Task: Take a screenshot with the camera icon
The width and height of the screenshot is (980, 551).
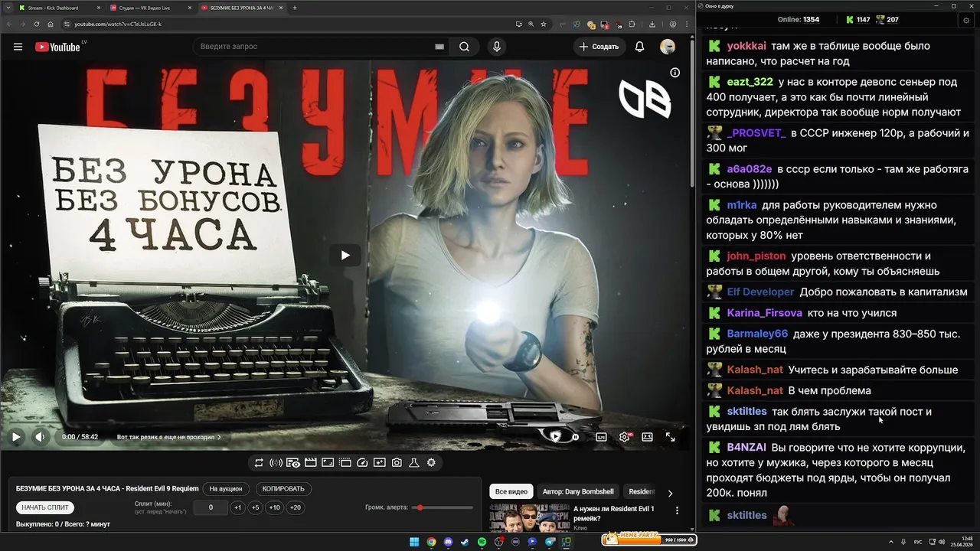Action: pos(397,463)
